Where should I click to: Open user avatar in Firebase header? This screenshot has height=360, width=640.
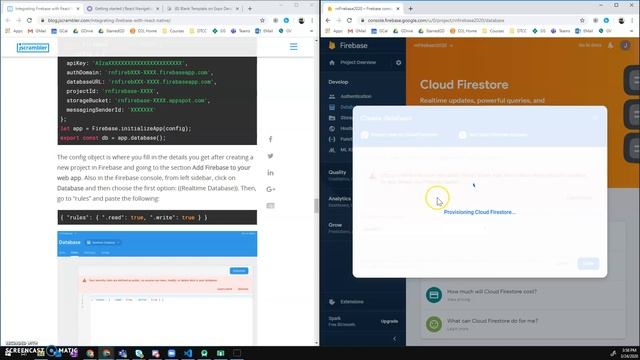[x=625, y=45]
